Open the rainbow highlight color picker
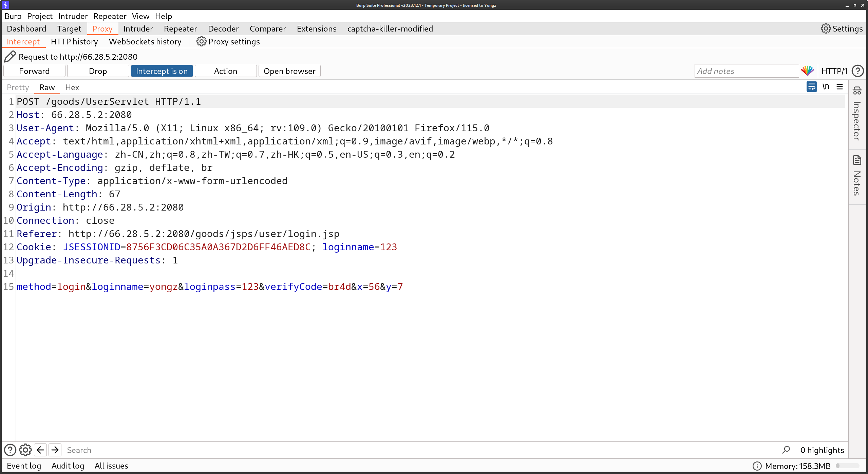Viewport: 868px width, 474px height. (808, 71)
